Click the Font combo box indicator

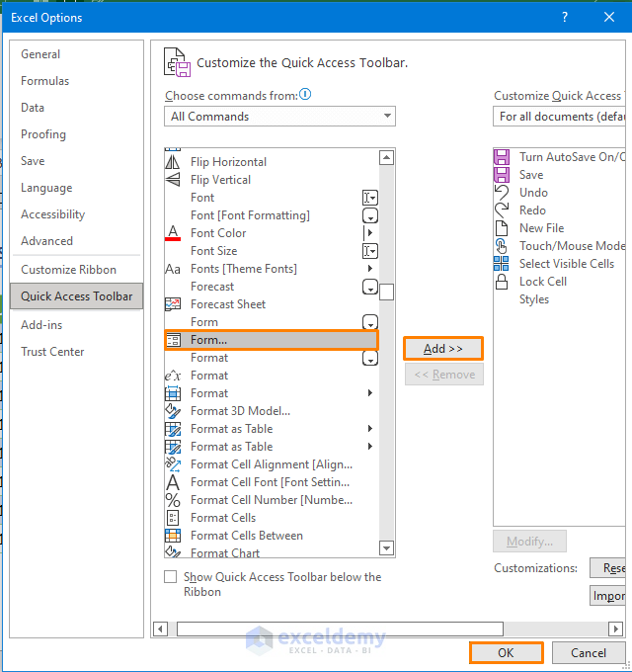370,198
